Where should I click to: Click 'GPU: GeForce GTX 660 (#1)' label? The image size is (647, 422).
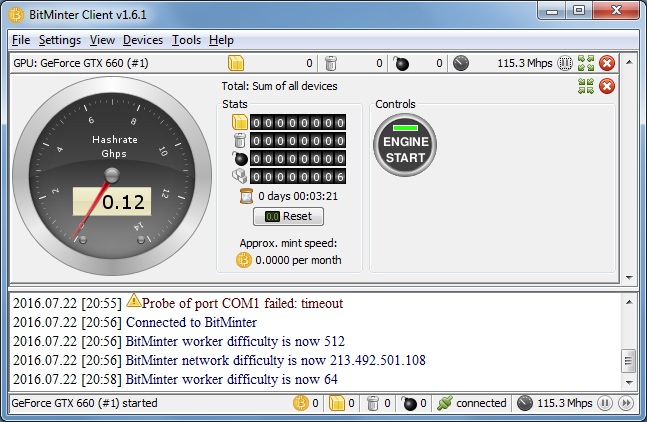[x=81, y=63]
